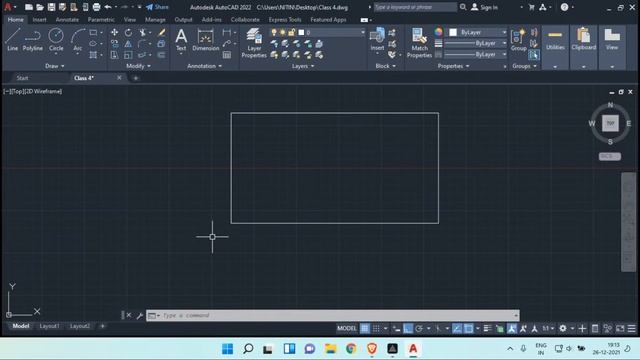Toggle drawing grid display in status bar
The width and height of the screenshot is (640, 360).
364,328
